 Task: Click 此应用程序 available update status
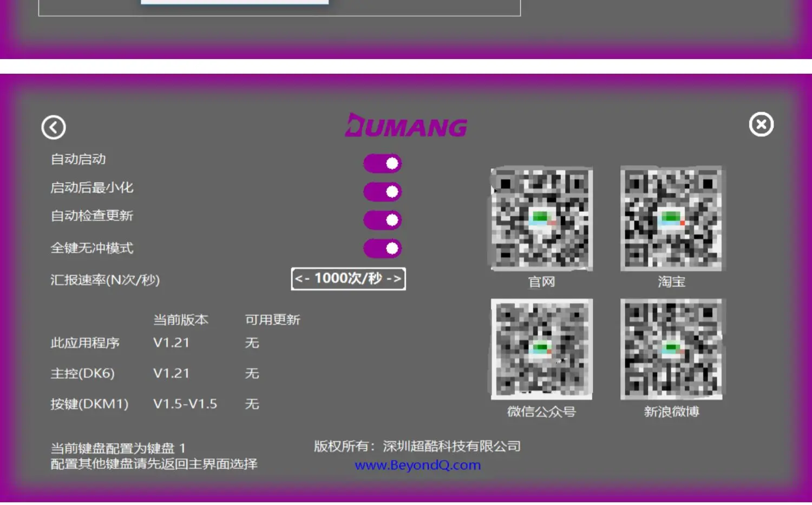[x=252, y=343]
